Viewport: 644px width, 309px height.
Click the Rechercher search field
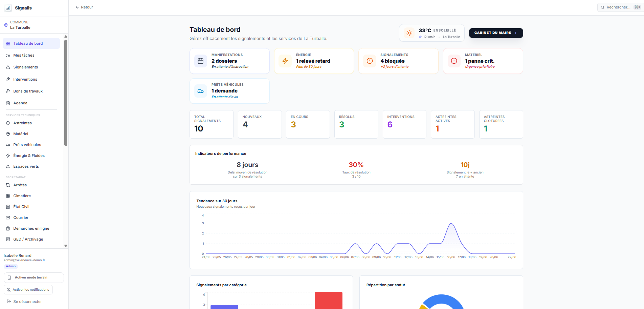(620, 7)
